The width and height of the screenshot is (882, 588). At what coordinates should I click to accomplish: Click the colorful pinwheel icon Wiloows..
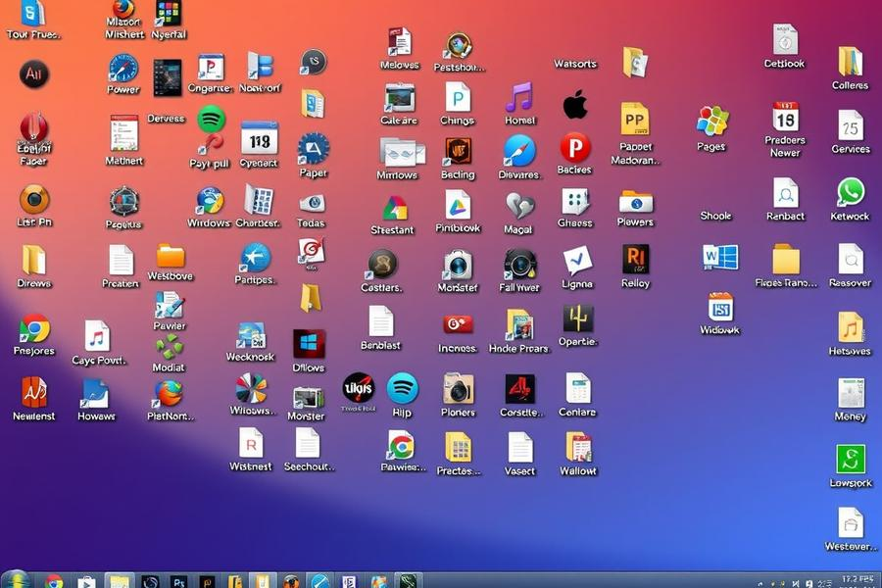pyautogui.click(x=252, y=388)
